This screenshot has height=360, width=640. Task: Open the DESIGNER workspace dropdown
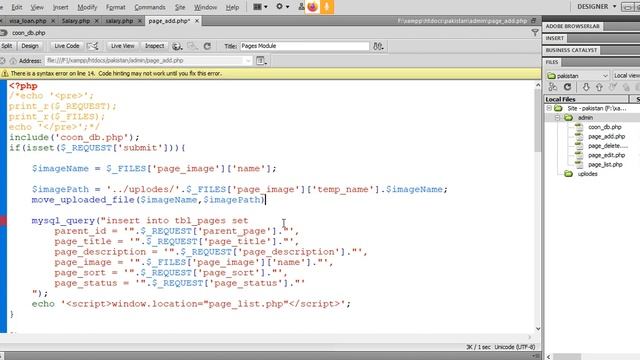tap(596, 7)
